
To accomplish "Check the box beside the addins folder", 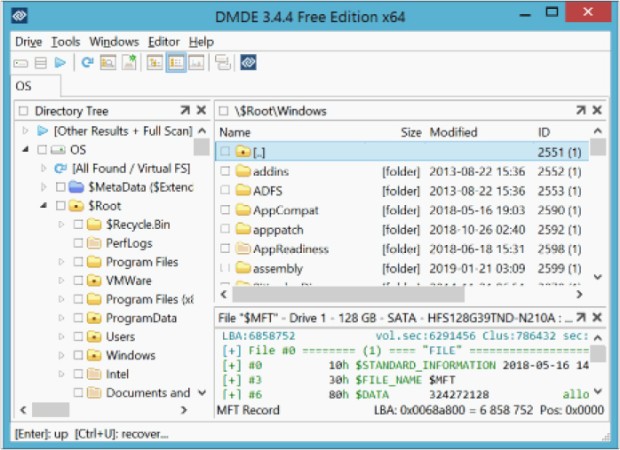I will pos(226,172).
